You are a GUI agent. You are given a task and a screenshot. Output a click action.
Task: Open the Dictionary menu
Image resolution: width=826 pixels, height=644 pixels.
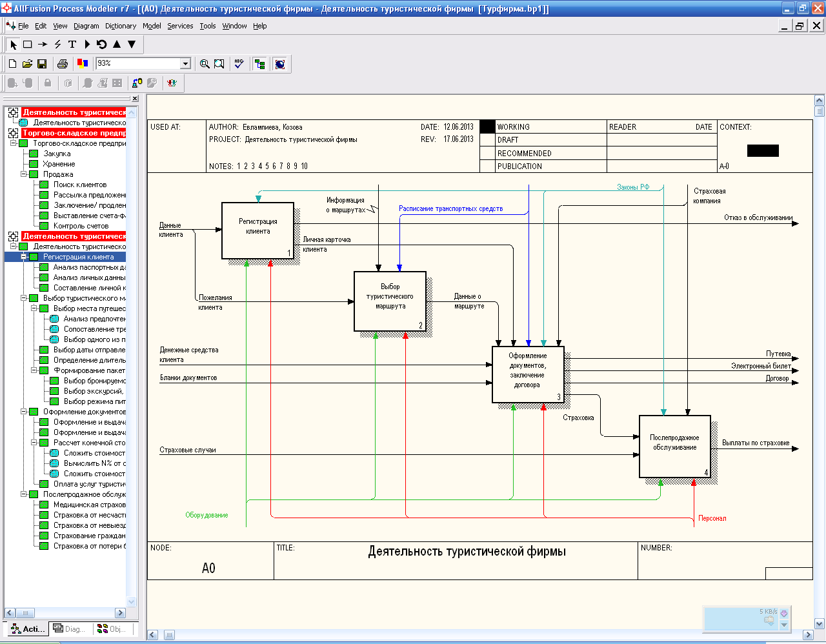click(x=121, y=26)
